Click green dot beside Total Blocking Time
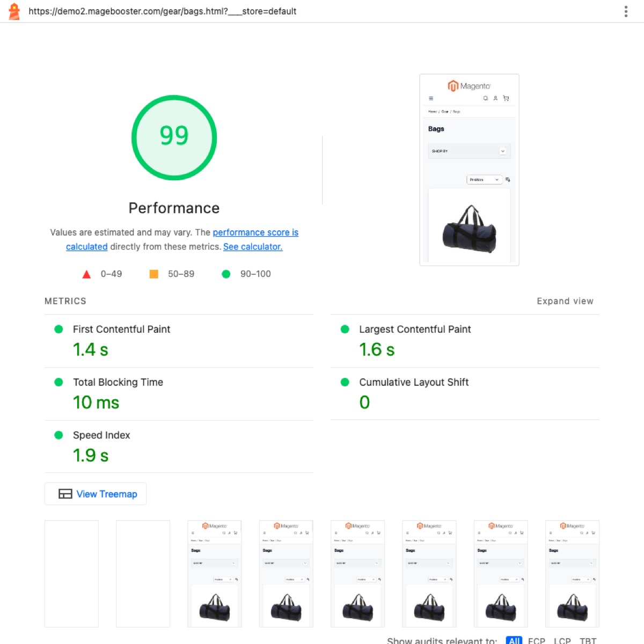 pos(59,382)
